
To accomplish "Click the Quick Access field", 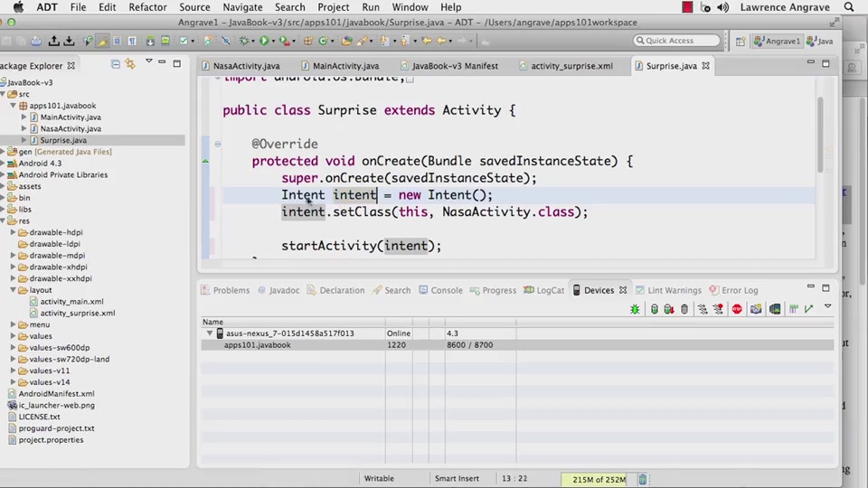I will pos(676,41).
